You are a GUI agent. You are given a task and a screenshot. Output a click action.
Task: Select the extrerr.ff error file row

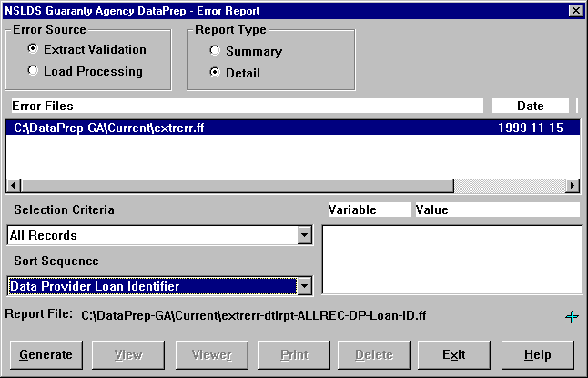[273, 128]
